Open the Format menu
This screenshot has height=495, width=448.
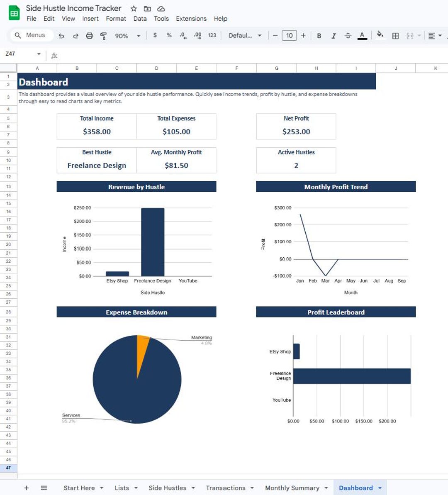tap(116, 19)
